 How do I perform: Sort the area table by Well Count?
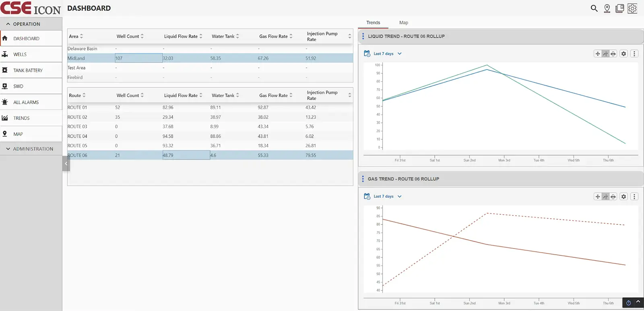pyautogui.click(x=130, y=36)
